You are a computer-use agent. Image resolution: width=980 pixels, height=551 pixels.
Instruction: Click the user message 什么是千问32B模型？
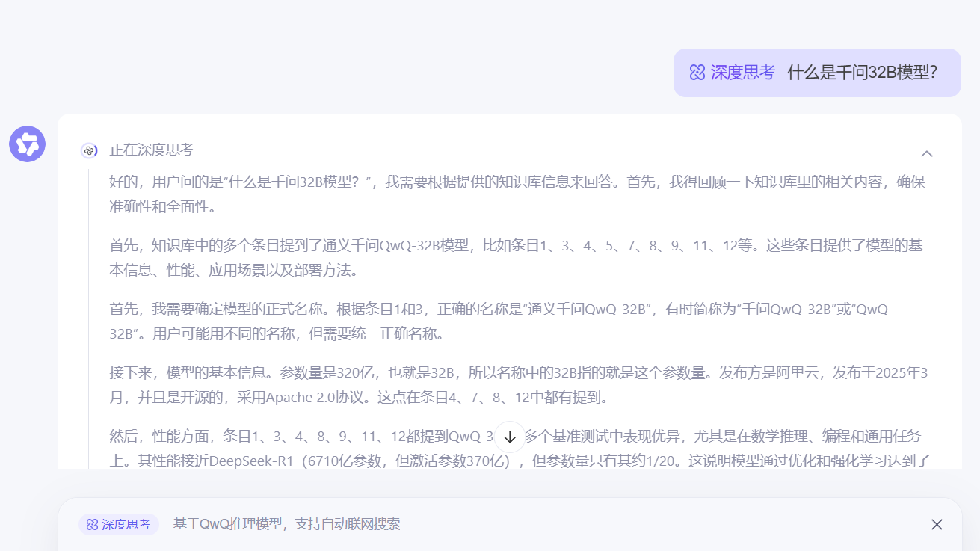click(x=863, y=73)
